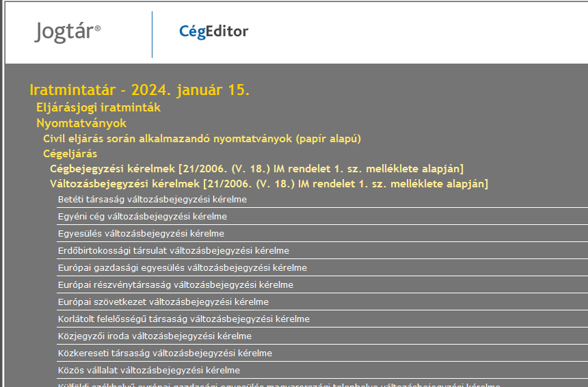Collapse the Iratmintatár – 2024. január 15. heading

coord(139,90)
